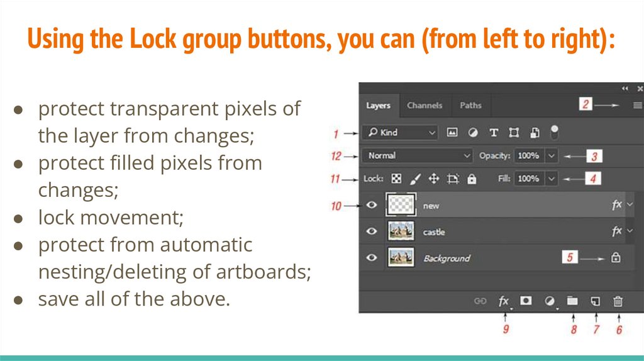Open the Opacity slider dropdown arrow
The image size is (644, 361).
click(x=552, y=155)
